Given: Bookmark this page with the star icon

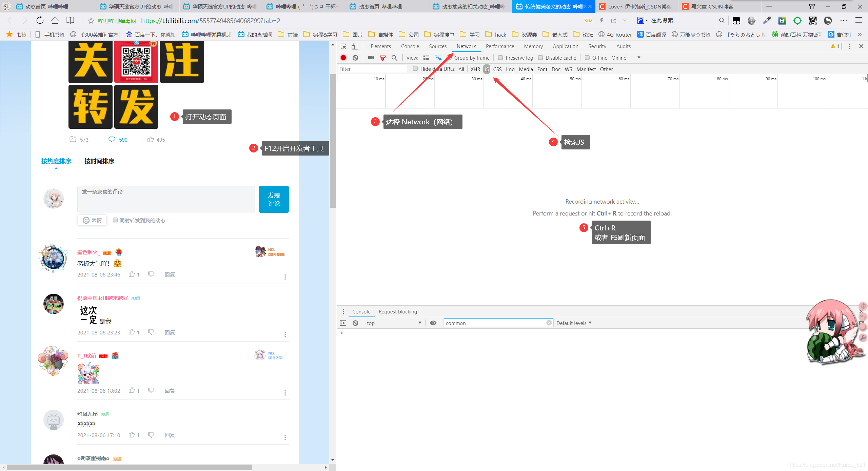Looking at the screenshot, I should click(91, 21).
